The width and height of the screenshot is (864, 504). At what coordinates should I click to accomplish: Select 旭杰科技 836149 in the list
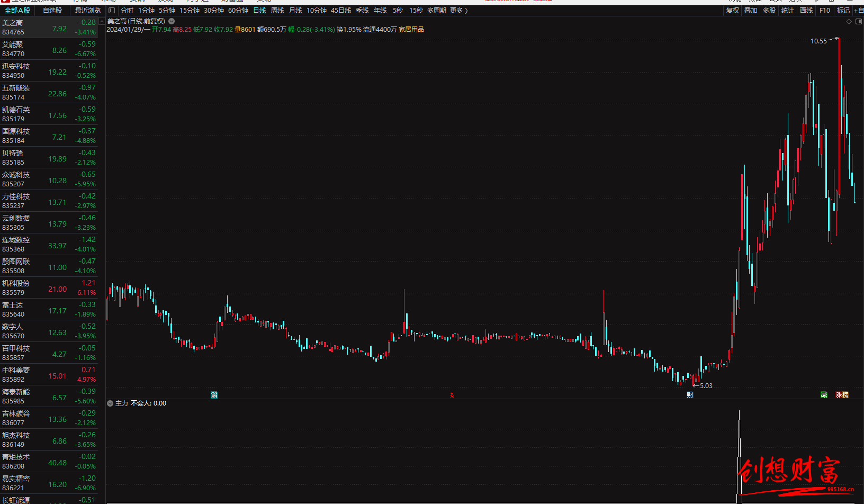click(x=49, y=440)
